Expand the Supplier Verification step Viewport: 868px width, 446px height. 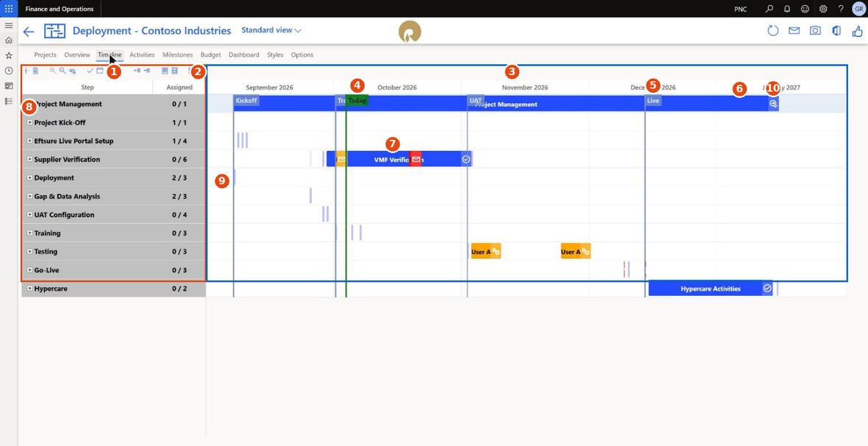[30, 159]
